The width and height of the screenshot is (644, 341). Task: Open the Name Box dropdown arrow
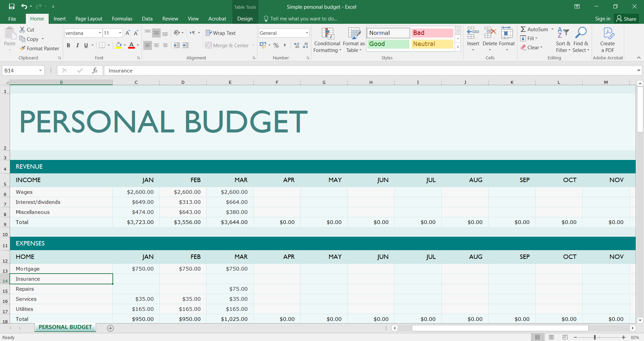pyautogui.click(x=40, y=70)
